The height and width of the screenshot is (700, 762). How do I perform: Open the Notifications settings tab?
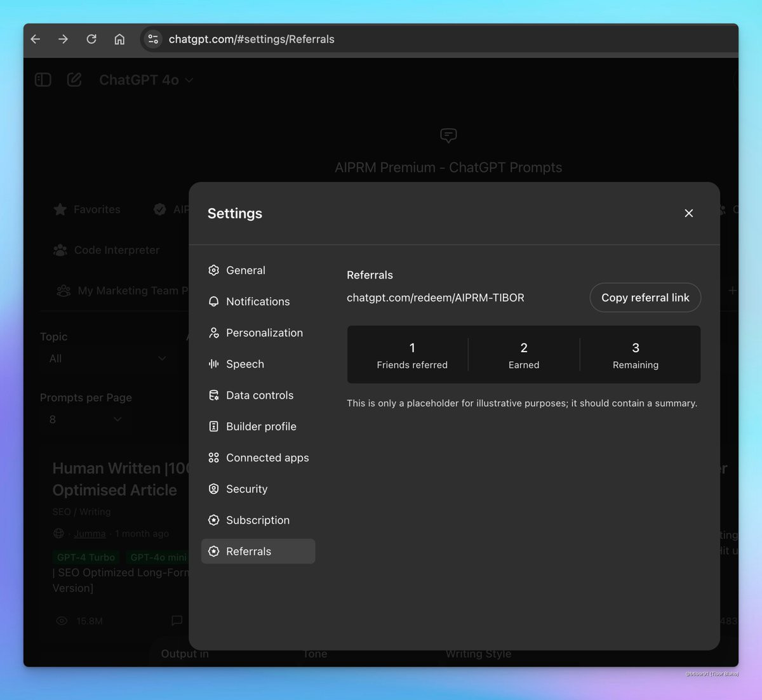coord(258,301)
